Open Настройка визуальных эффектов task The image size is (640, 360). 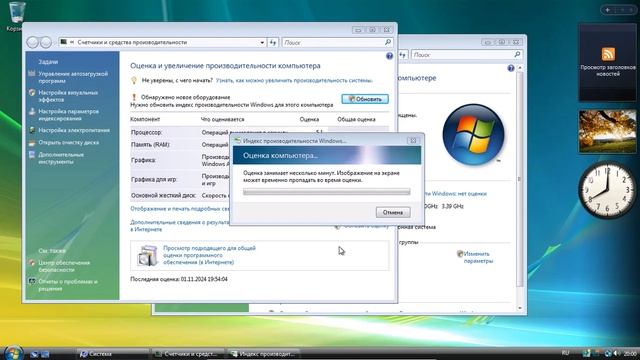pos(68,96)
